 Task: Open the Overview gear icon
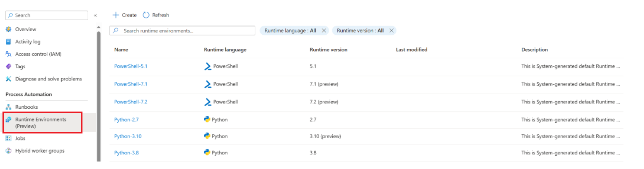pyautogui.click(x=8, y=29)
